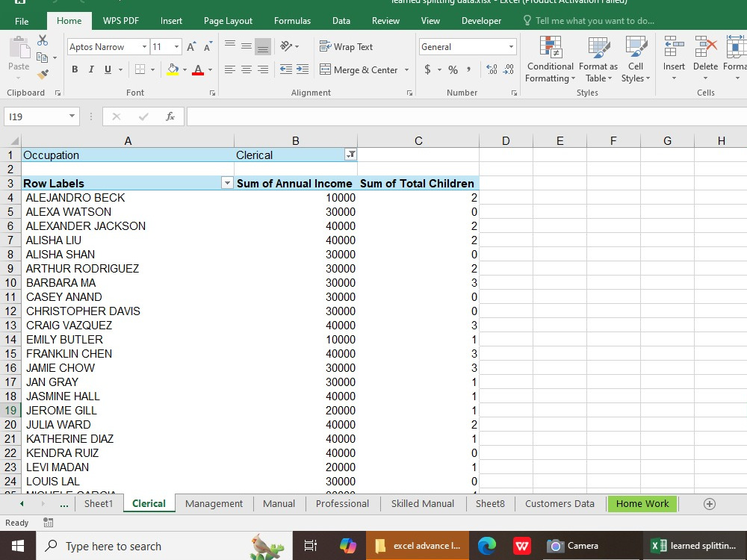Open the Formulas ribbon tab
The image size is (747, 560).
[x=292, y=21]
